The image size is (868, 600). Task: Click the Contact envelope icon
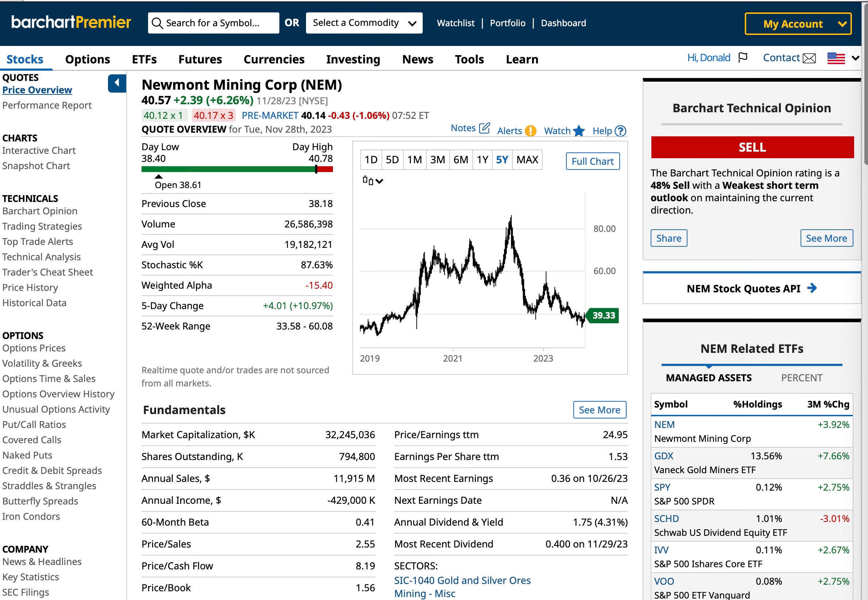(x=809, y=58)
